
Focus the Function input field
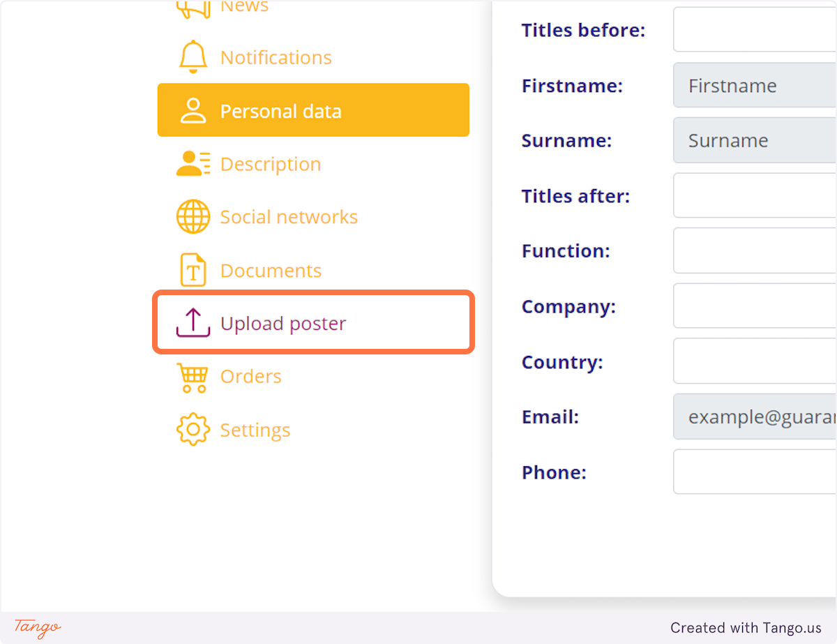point(755,250)
